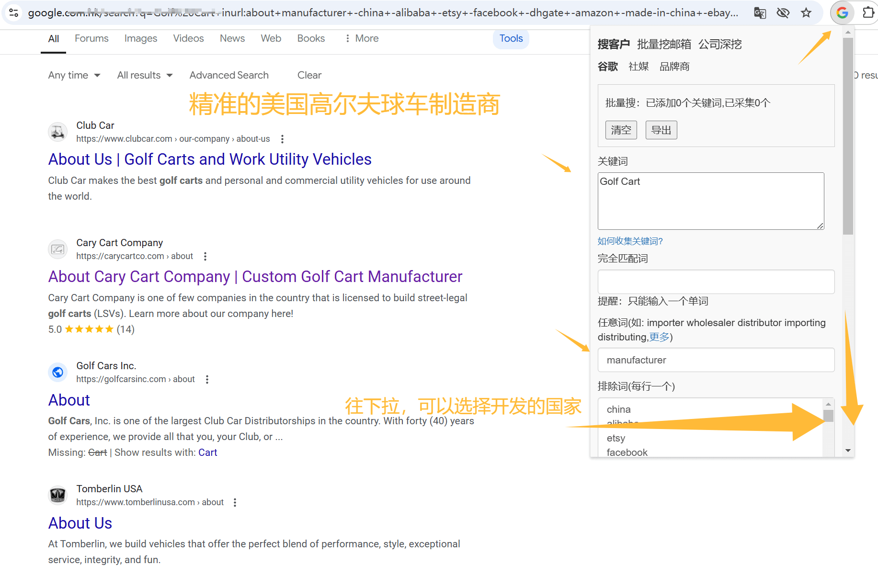Switch to the News tab
Viewport: 878px width, 588px height.
pyautogui.click(x=232, y=38)
